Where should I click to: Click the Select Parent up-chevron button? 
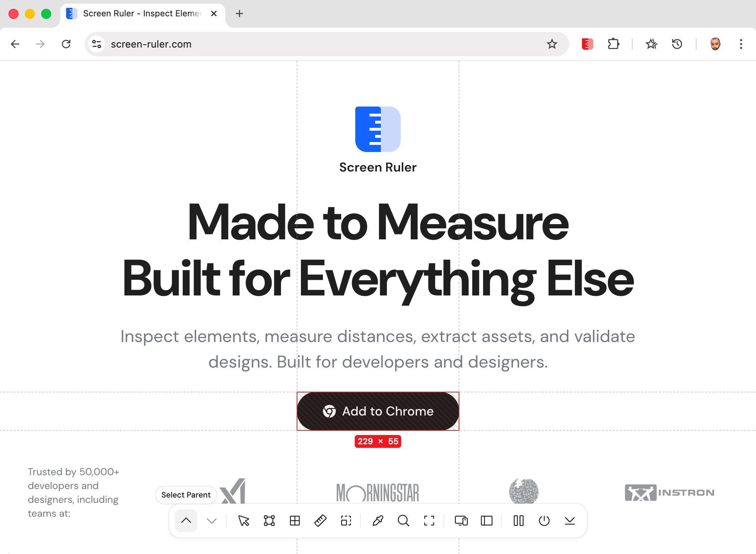coord(186,521)
